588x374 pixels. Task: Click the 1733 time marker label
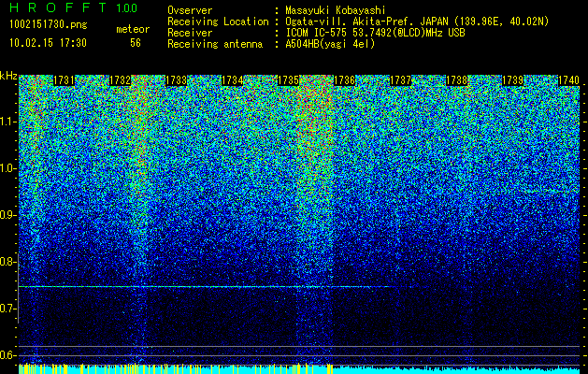click(177, 80)
